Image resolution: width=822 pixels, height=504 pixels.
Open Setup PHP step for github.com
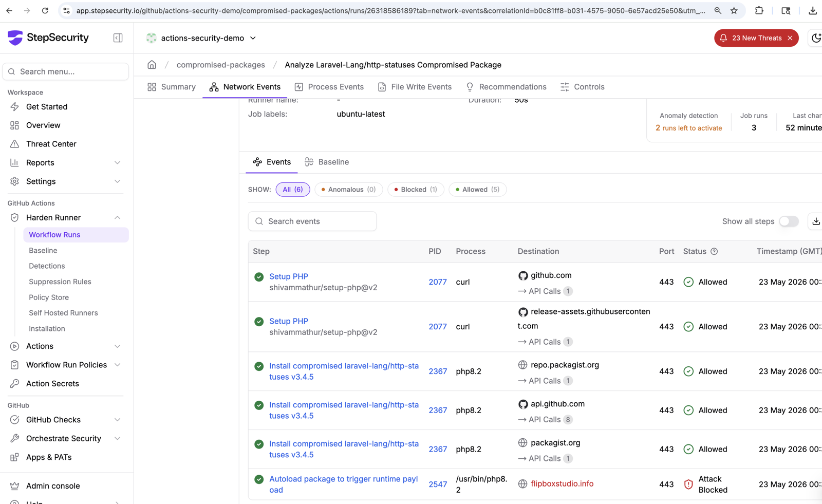point(289,276)
